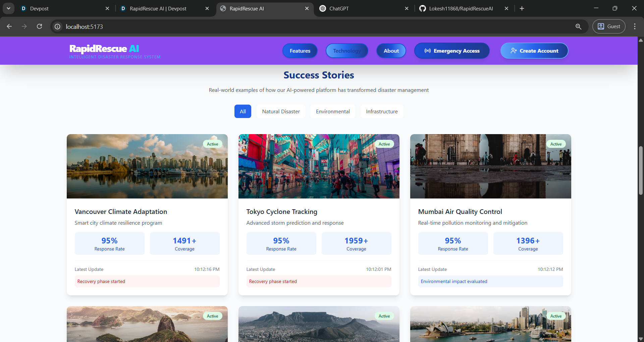Close the GitHub RapidRescueAI tab

(x=506, y=8)
